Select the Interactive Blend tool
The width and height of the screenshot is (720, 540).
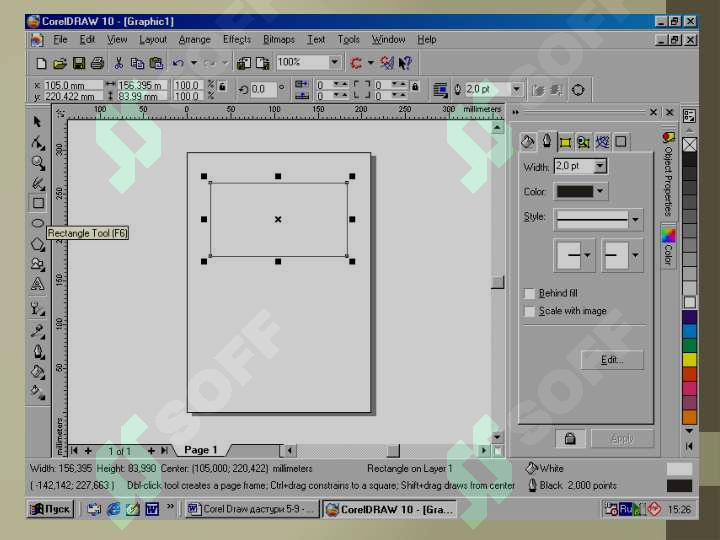click(38, 308)
